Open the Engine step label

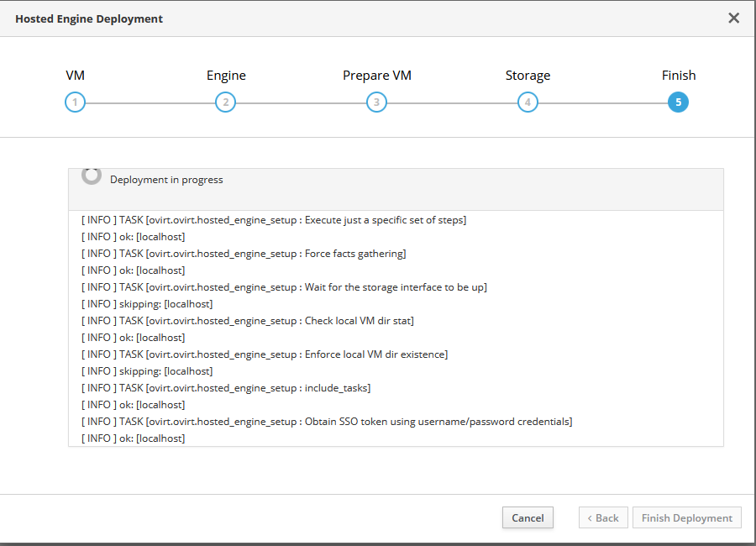pos(226,76)
